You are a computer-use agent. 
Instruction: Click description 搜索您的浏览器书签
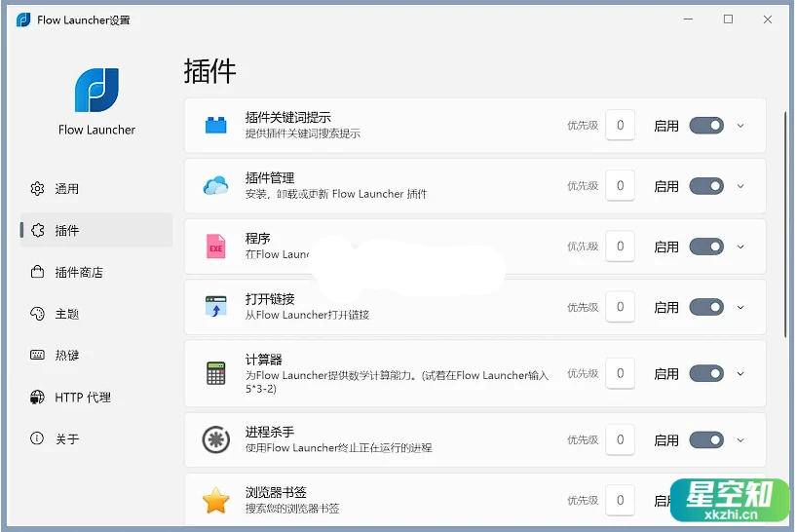(292, 508)
